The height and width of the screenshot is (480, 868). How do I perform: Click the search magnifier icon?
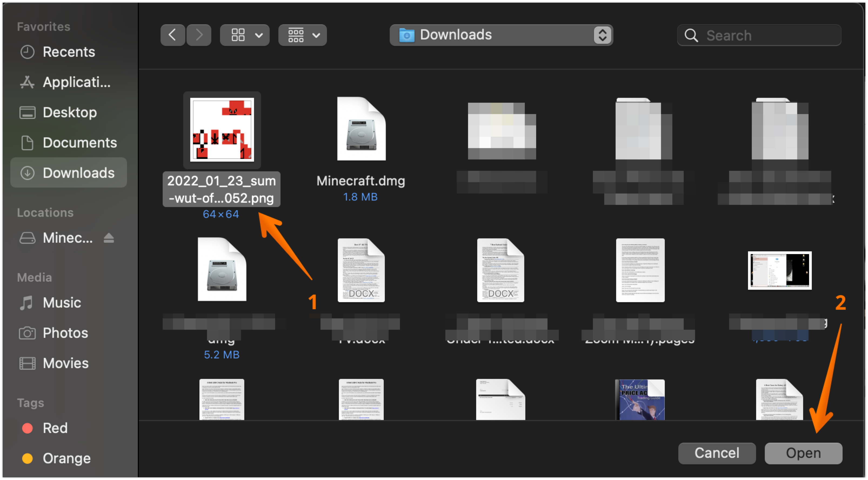point(691,35)
